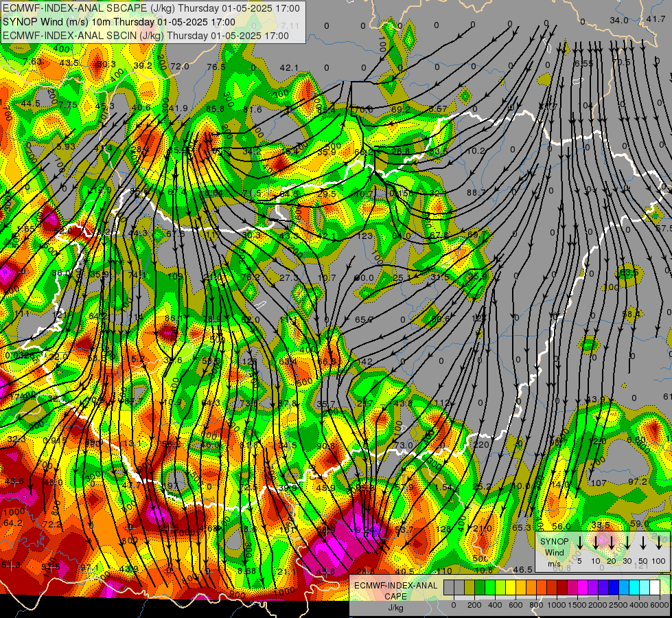The width and height of the screenshot is (672, 618).
Task: Click the map value '42.1' near the top
Action: click(x=289, y=68)
